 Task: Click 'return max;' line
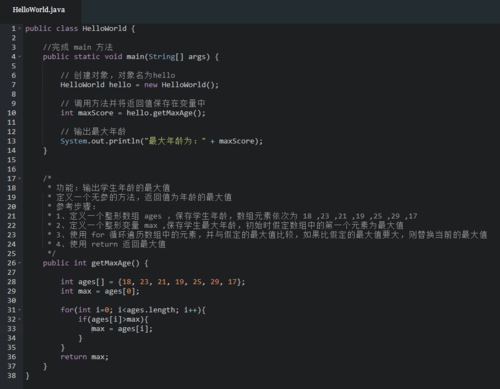84,357
